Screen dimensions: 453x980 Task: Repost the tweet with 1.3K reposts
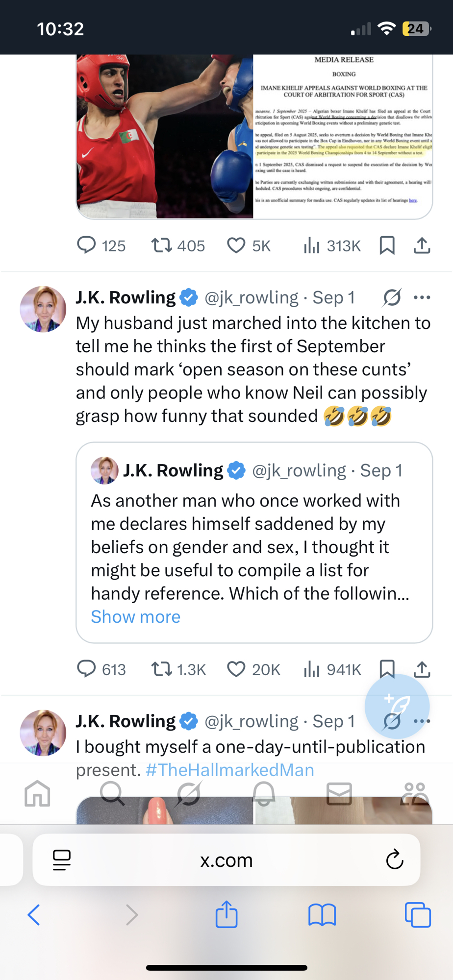161,669
